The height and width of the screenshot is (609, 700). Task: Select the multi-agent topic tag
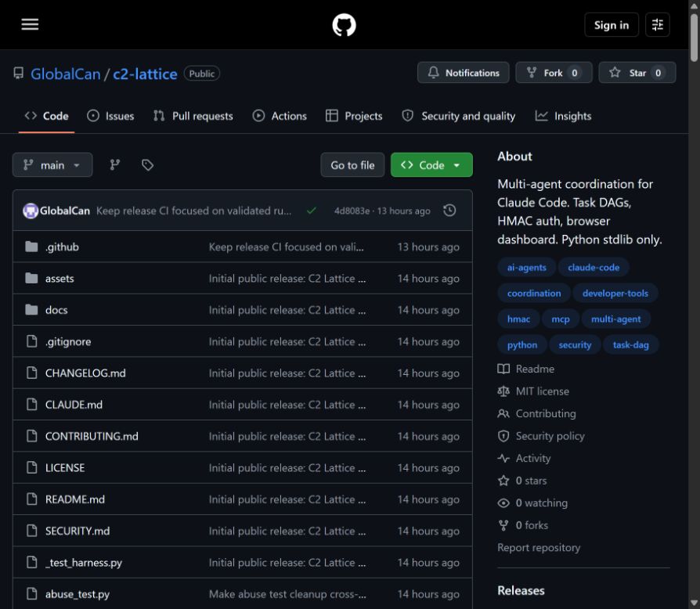[615, 319]
